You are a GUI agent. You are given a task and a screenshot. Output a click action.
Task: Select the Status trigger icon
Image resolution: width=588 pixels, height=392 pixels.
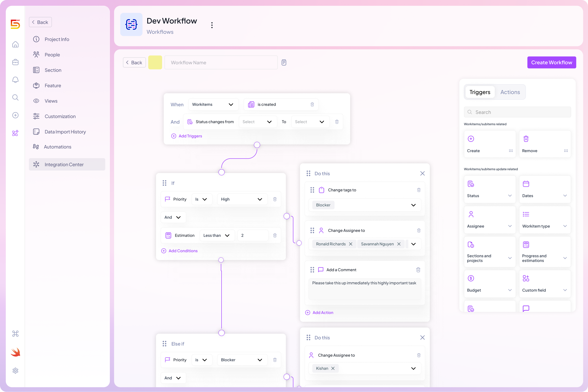(x=471, y=184)
